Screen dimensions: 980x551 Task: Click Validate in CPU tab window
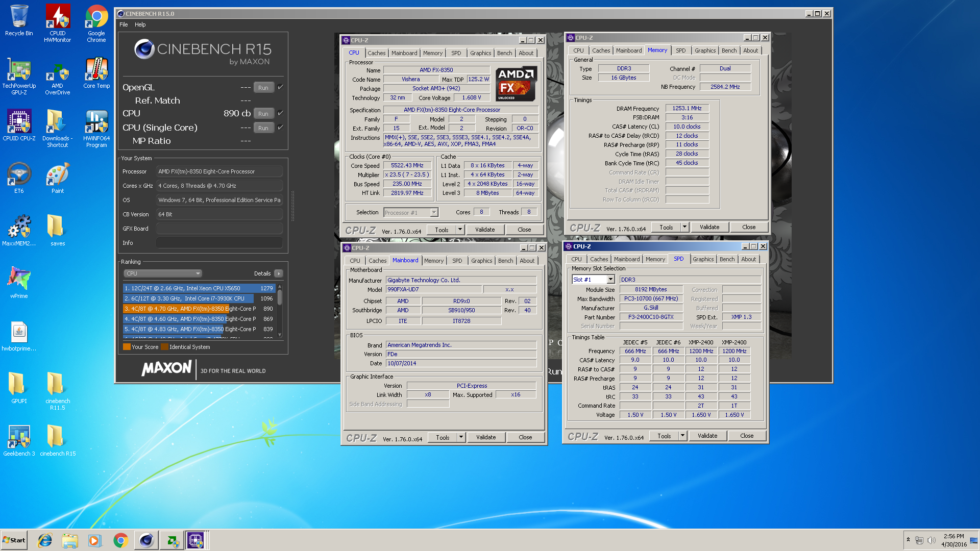point(485,230)
